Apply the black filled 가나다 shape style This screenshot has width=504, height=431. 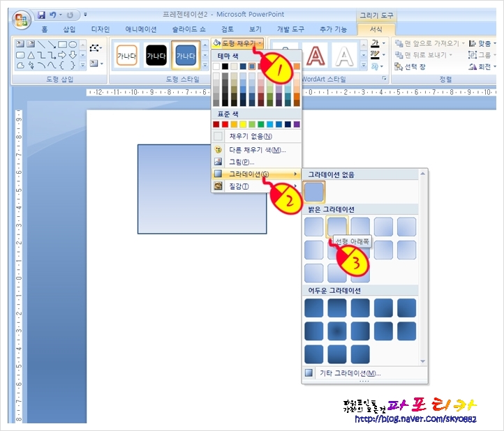coord(156,56)
